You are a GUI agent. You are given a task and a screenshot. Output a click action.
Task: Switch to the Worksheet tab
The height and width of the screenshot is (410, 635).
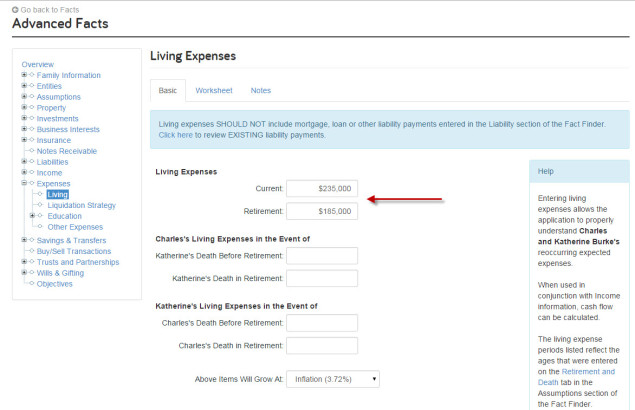point(214,90)
